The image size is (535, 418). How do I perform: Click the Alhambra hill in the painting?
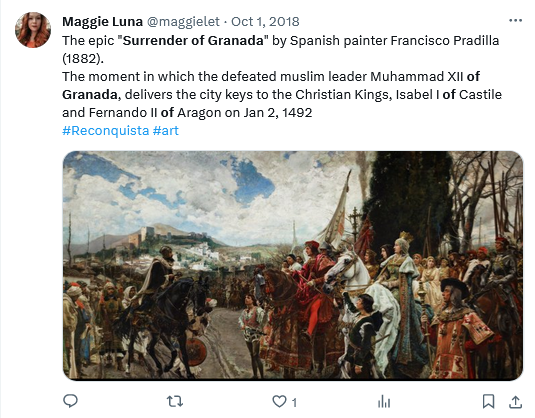(160, 235)
